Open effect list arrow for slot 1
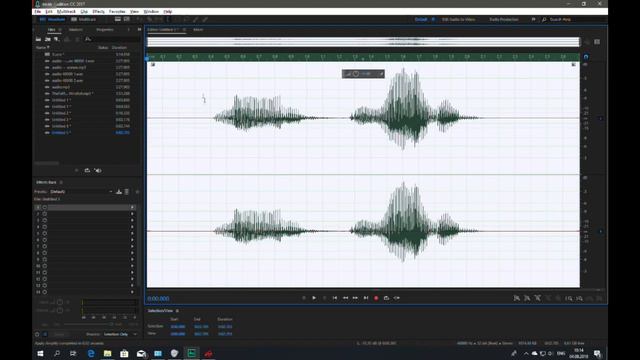Viewport: 640px width, 360px height. (x=132, y=207)
